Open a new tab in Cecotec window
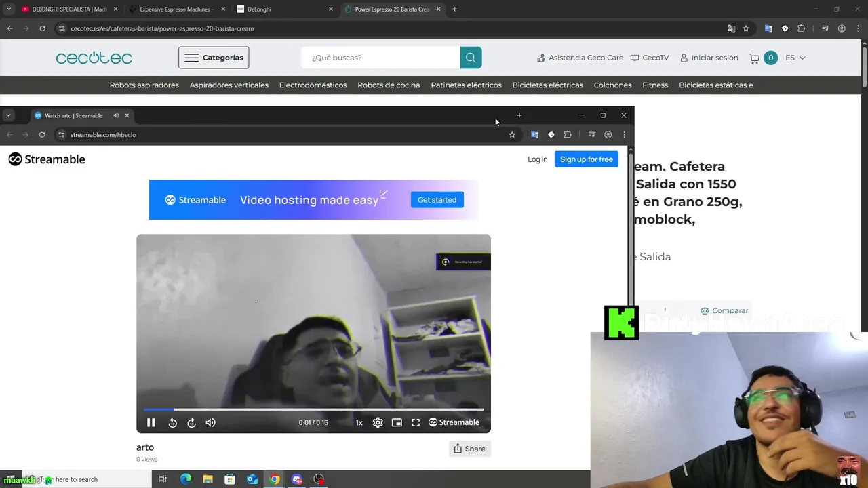This screenshot has height=488, width=868. click(454, 9)
